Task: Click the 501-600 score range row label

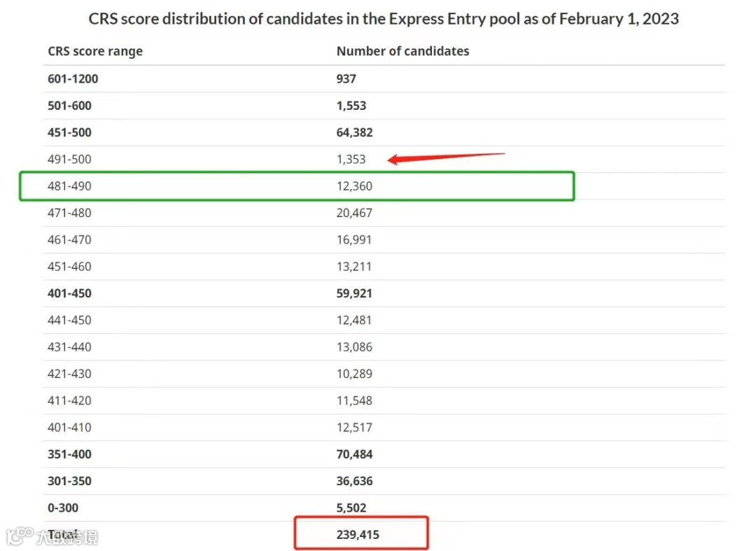Action: (x=69, y=106)
